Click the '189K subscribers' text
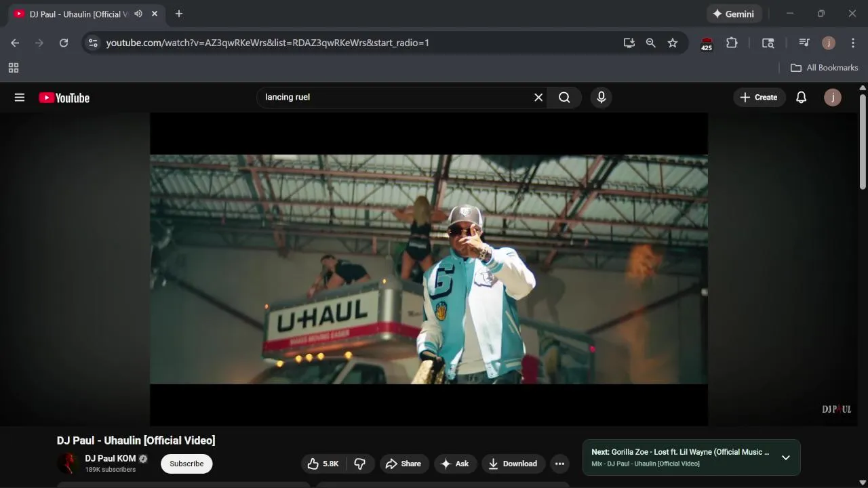 [x=110, y=470]
